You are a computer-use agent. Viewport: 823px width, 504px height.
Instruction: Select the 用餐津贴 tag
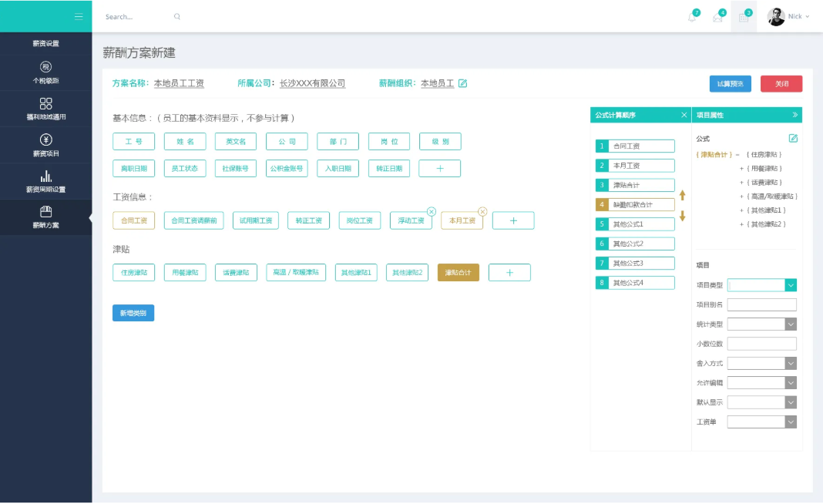coord(185,273)
